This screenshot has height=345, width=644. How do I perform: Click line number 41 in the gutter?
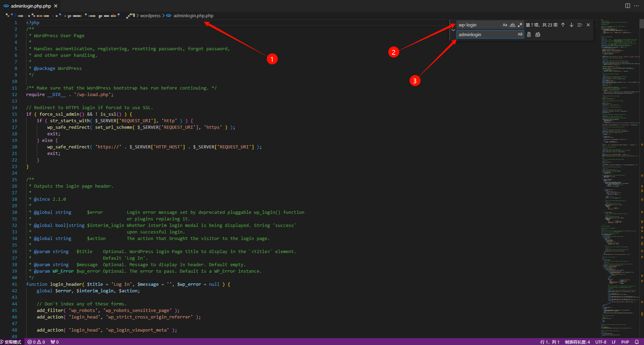pyautogui.click(x=14, y=284)
